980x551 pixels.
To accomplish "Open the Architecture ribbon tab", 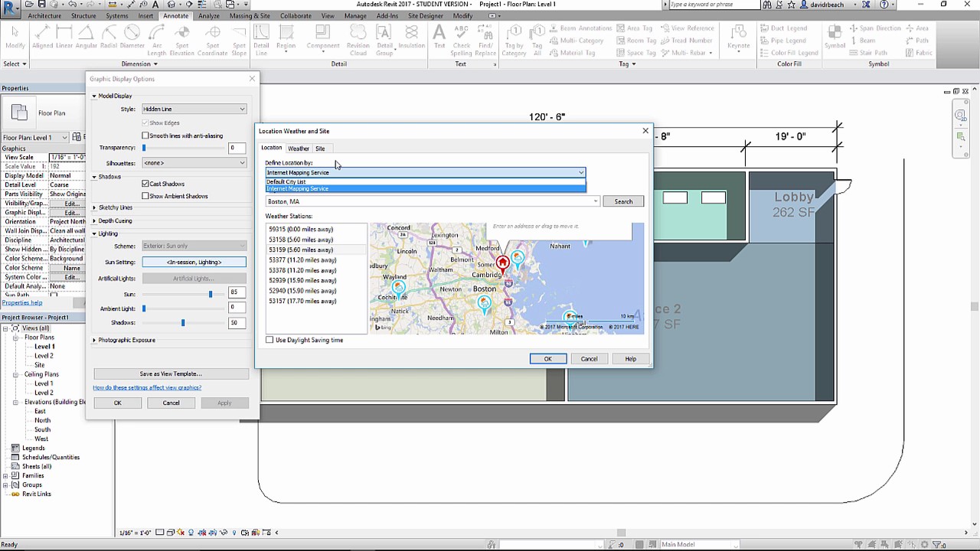I will (x=44, y=15).
